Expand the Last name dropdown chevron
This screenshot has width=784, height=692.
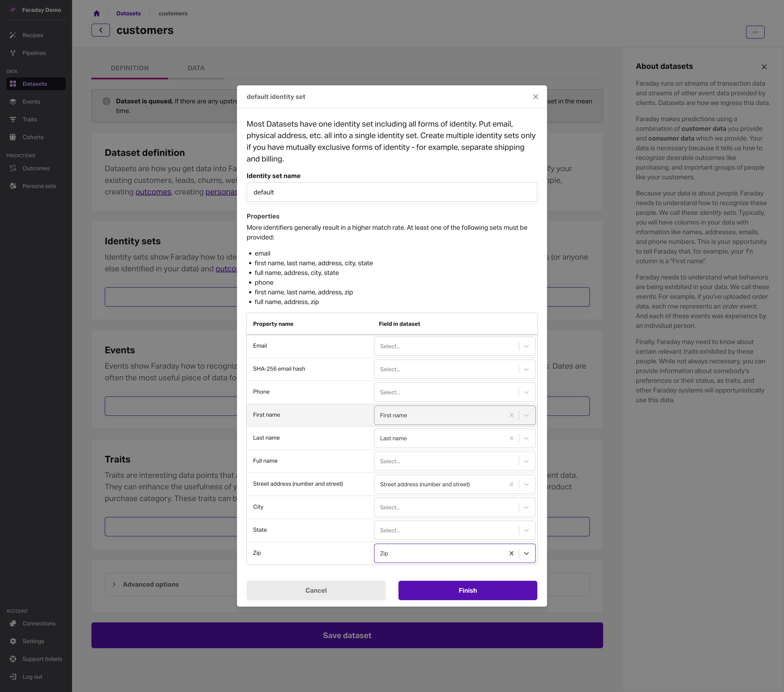click(x=526, y=438)
